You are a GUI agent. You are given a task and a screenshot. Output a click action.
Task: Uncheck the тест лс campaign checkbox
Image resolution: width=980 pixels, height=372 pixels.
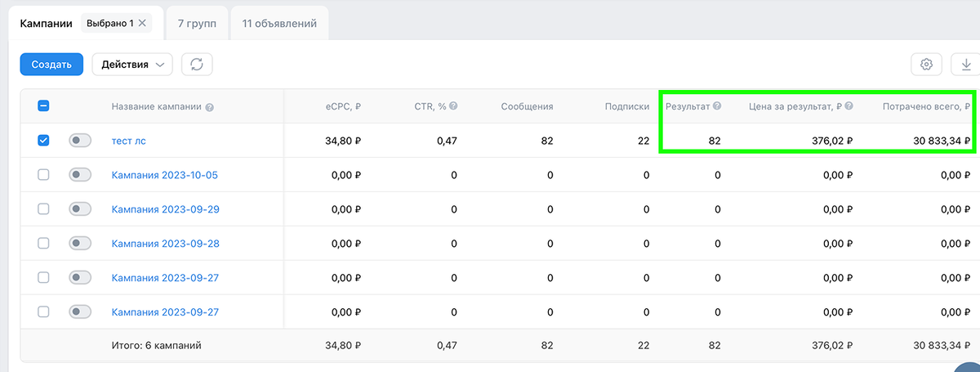(x=44, y=141)
